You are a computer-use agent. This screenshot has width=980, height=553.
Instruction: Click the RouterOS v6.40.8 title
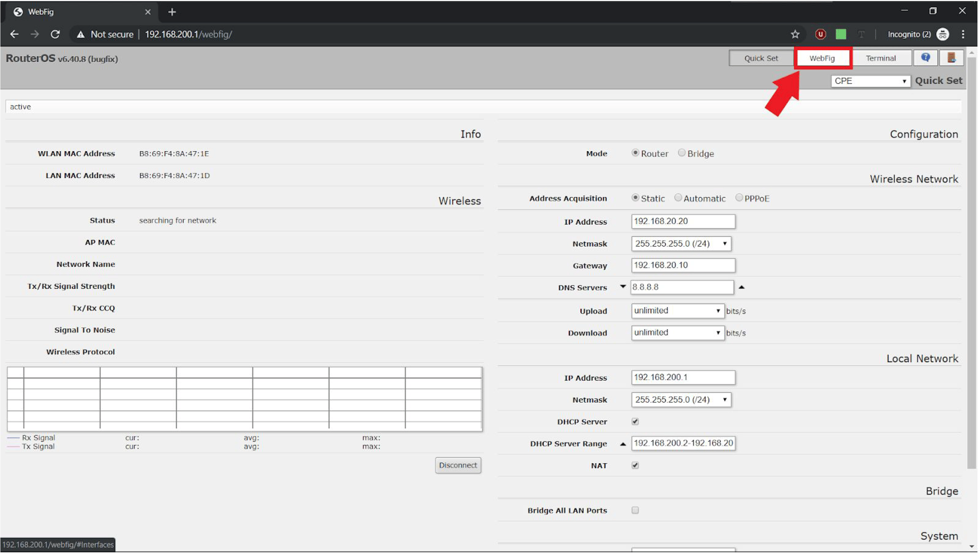(x=62, y=58)
